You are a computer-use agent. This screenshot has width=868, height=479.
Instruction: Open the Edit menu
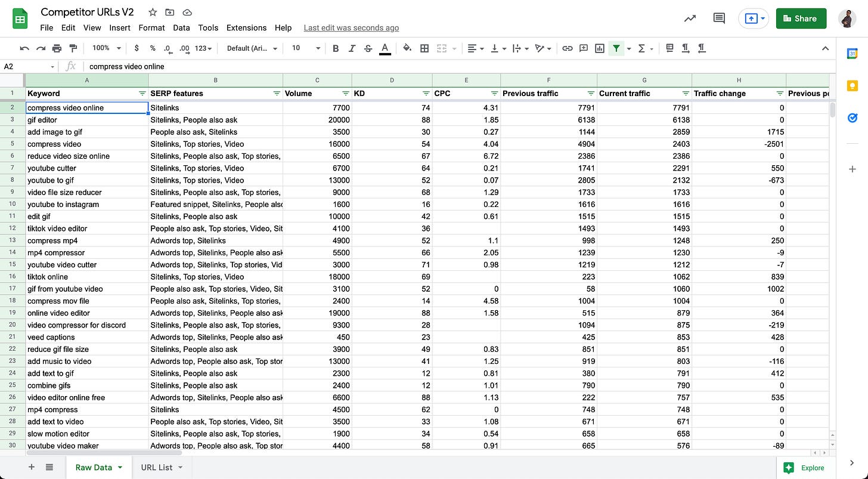[69, 27]
